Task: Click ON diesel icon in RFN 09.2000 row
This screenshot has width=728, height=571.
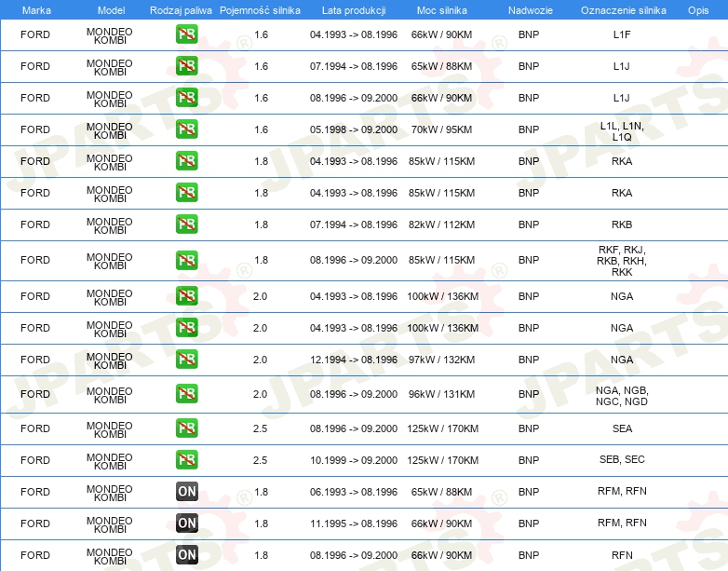Action: pyautogui.click(x=186, y=555)
